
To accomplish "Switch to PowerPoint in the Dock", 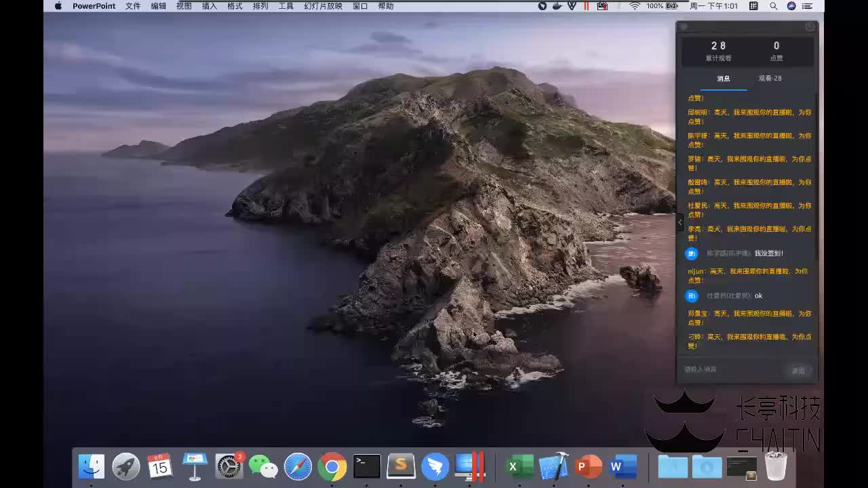I will [588, 466].
